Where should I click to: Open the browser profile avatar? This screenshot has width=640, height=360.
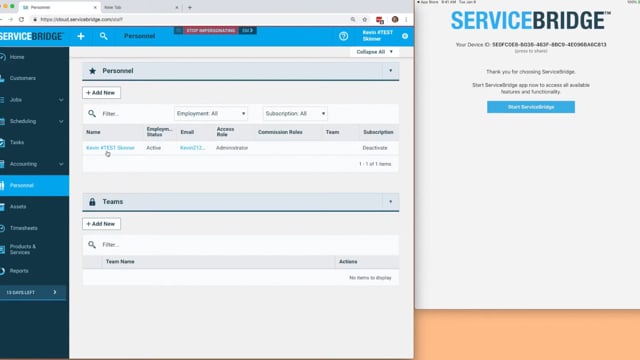395,19
